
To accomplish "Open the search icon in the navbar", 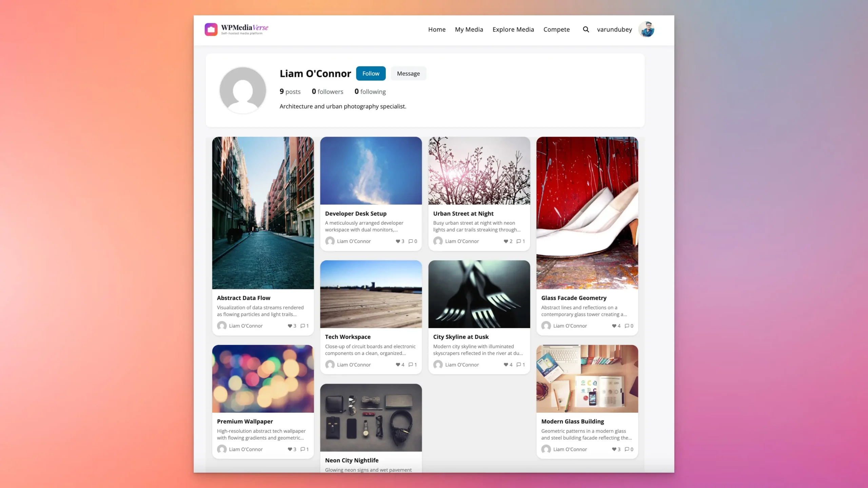I will pos(586,29).
